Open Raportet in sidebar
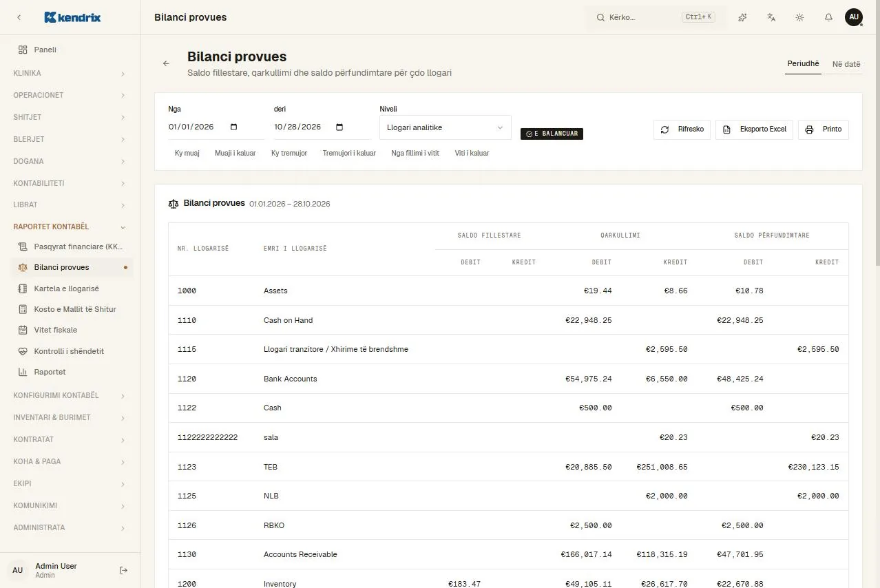 [70, 372]
